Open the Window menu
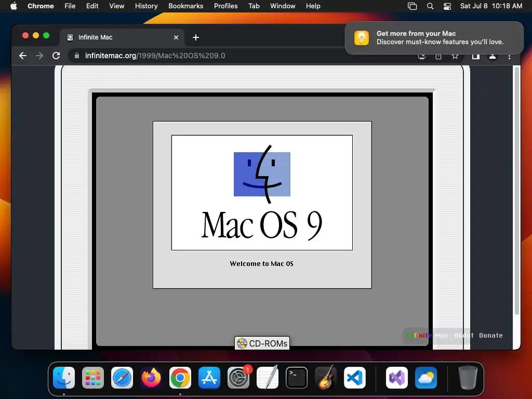Viewport: 532px width, 399px height. click(283, 6)
